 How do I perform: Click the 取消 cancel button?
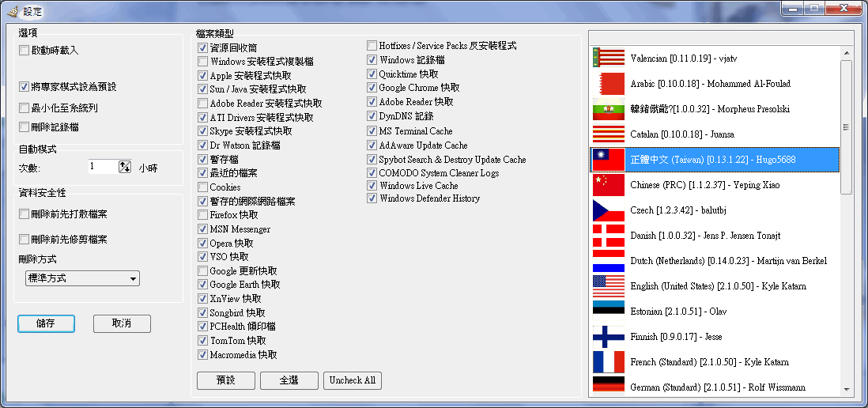point(122,323)
